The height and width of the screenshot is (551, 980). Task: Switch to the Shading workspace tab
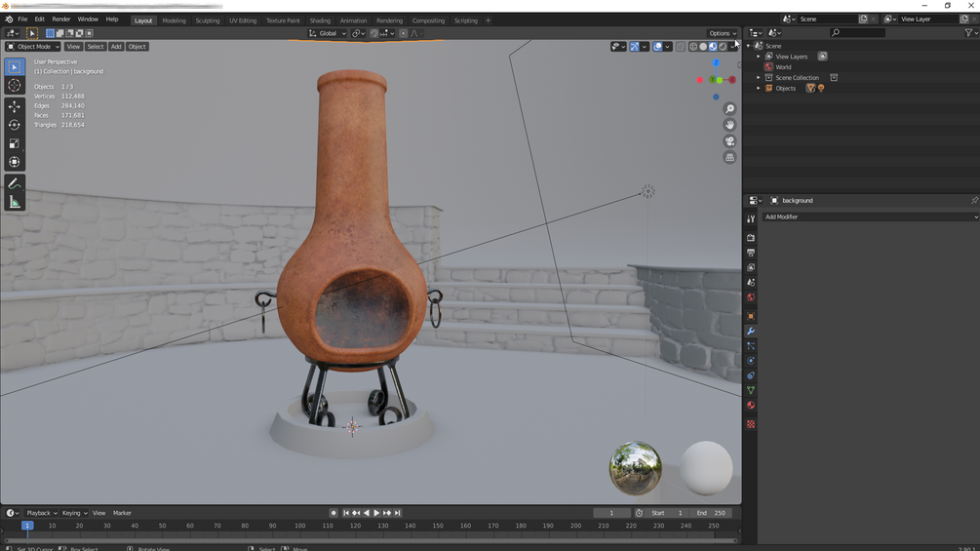point(320,20)
